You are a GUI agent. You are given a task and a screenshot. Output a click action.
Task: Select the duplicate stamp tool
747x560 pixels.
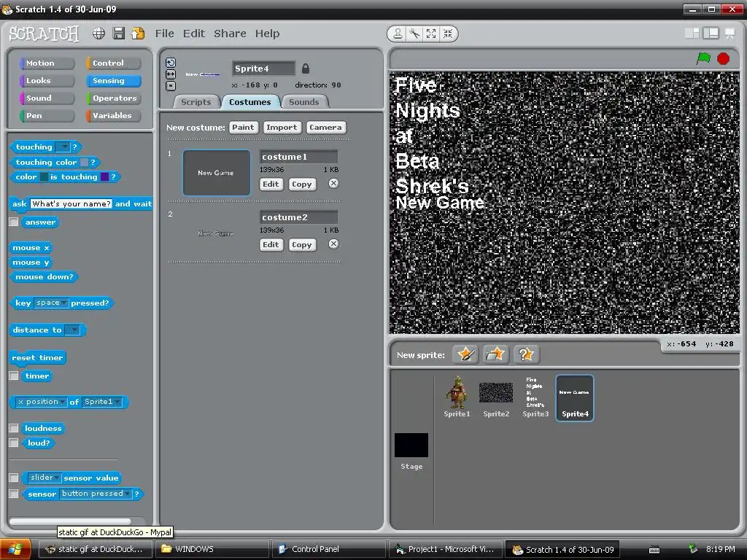[398, 34]
